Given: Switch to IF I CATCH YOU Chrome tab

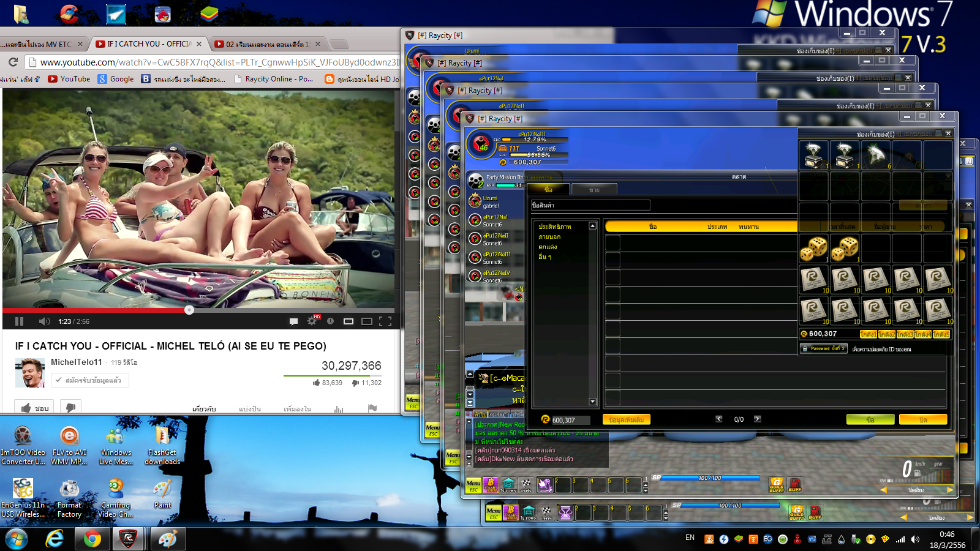Looking at the screenshot, I should (x=149, y=44).
